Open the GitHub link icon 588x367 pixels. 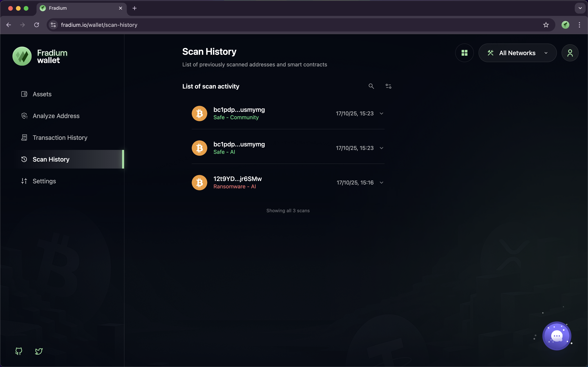[x=19, y=351]
